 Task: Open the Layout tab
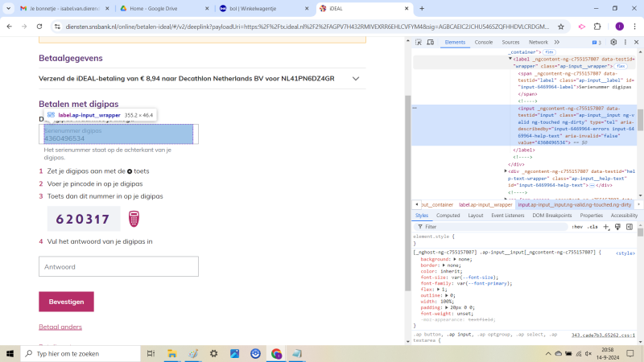[x=476, y=216]
